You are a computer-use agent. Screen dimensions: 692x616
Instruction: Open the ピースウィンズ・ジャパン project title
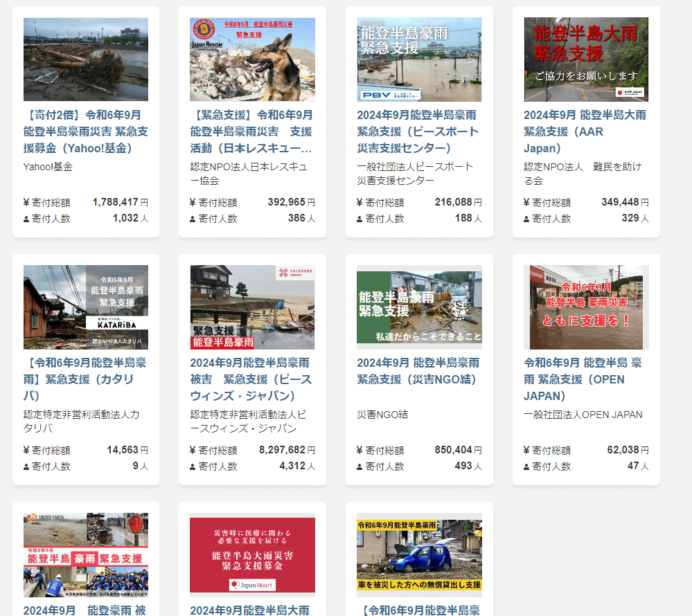tap(252, 379)
